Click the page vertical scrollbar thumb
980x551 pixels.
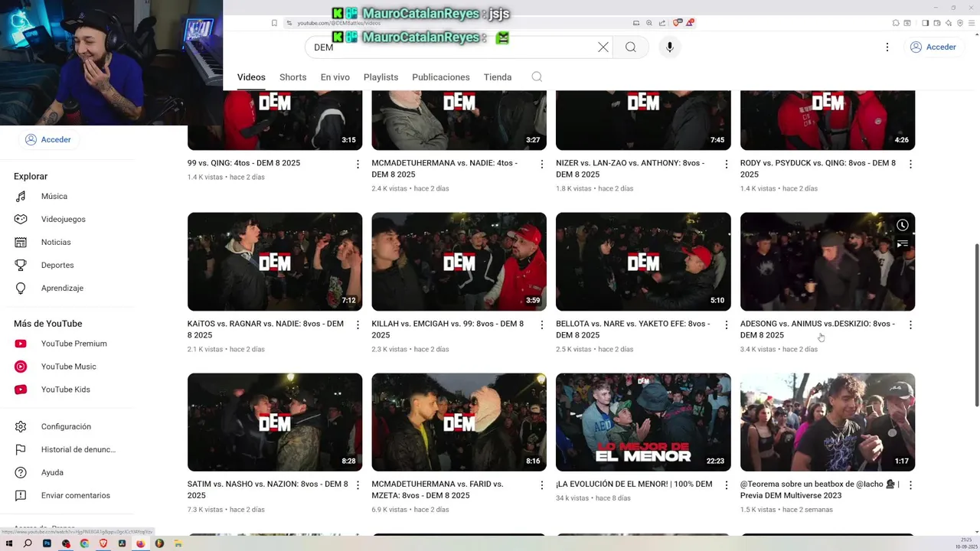[975, 325]
